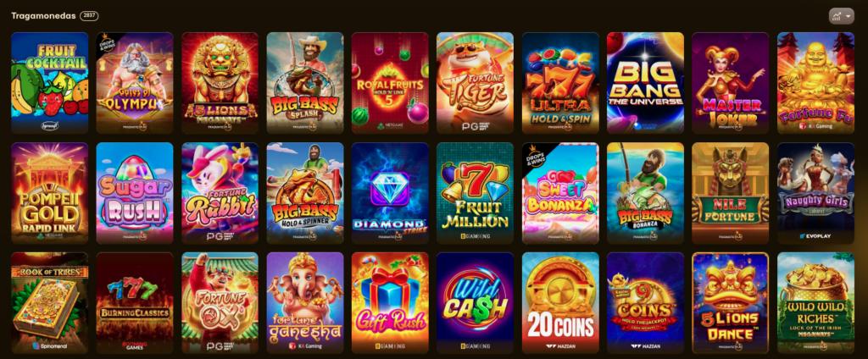The image size is (868, 359).
Task: Choose the Diamond Strike game tile
Action: click(x=390, y=193)
